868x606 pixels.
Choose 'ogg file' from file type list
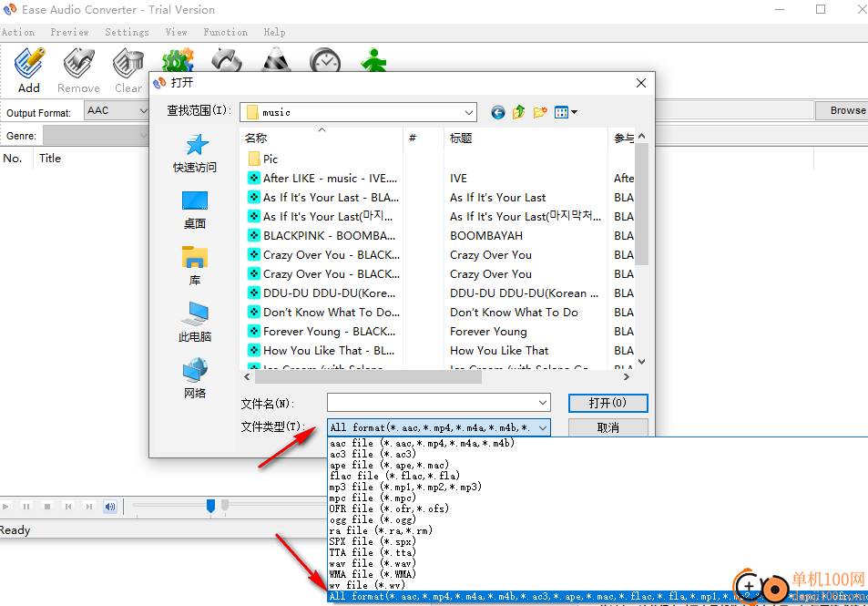click(372, 519)
